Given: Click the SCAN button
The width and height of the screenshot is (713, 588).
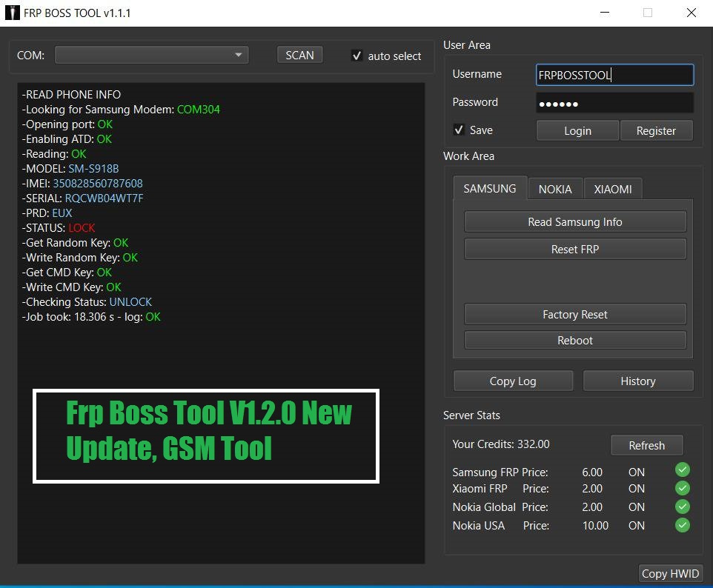Looking at the screenshot, I should coord(299,55).
